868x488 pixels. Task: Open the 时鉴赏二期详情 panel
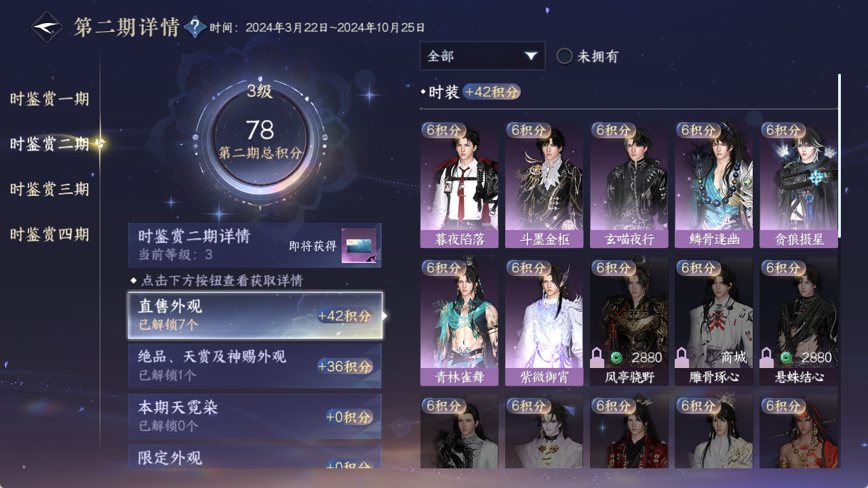point(255,245)
